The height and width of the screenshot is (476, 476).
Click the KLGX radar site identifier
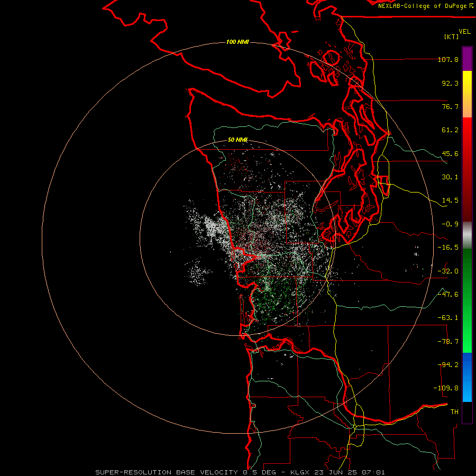301,472
